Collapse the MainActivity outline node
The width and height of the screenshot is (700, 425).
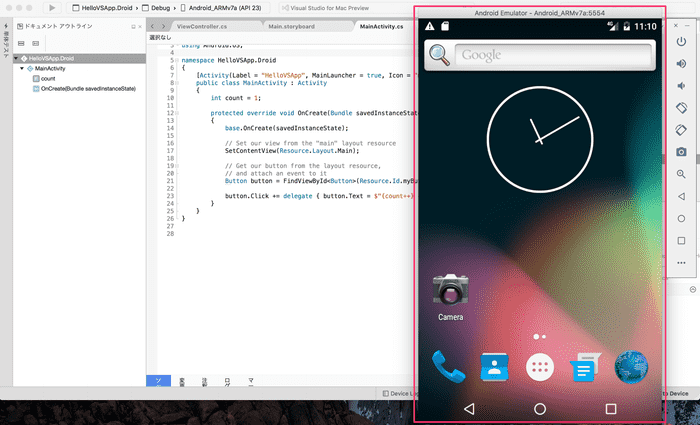click(x=22, y=68)
